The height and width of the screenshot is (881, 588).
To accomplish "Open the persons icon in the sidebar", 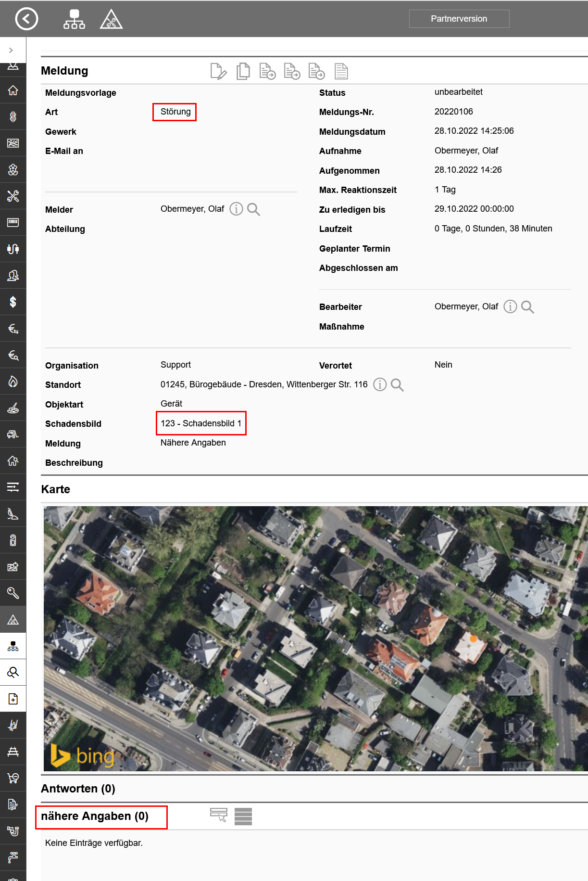I will 13,275.
